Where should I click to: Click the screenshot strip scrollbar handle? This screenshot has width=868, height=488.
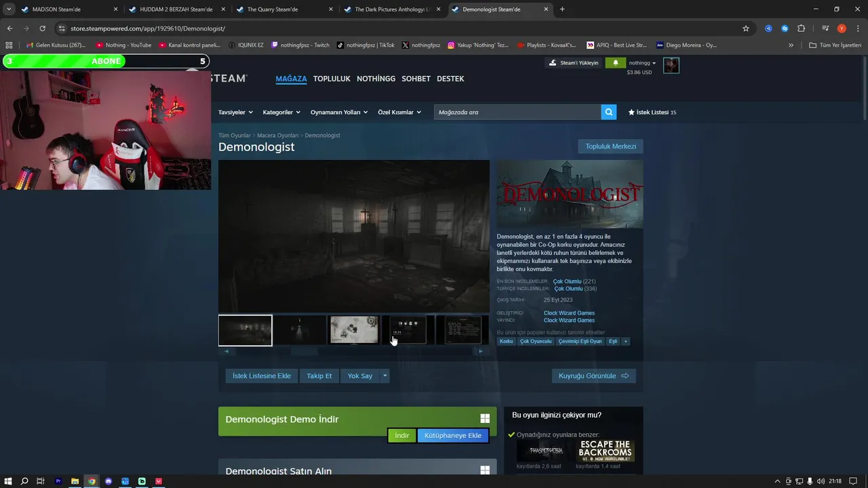click(304, 351)
